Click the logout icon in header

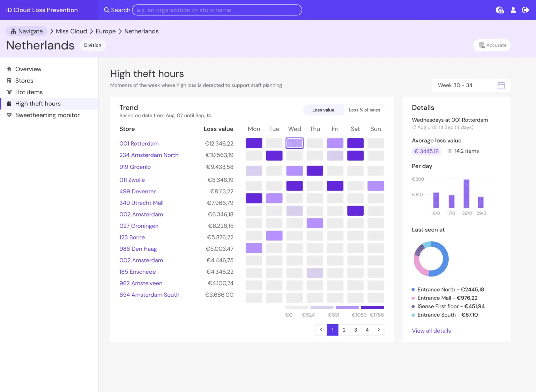click(526, 10)
